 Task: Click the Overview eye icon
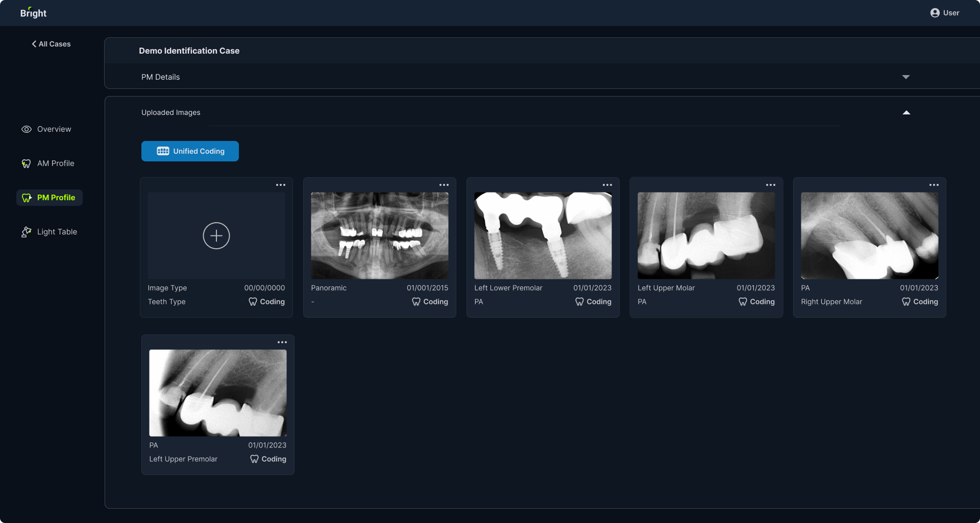coord(27,129)
